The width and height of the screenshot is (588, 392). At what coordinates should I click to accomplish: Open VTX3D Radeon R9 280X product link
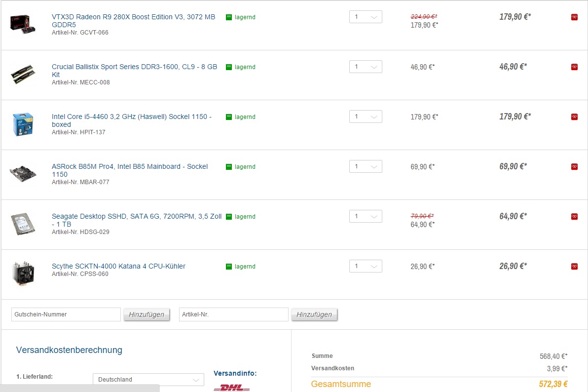pos(134,21)
